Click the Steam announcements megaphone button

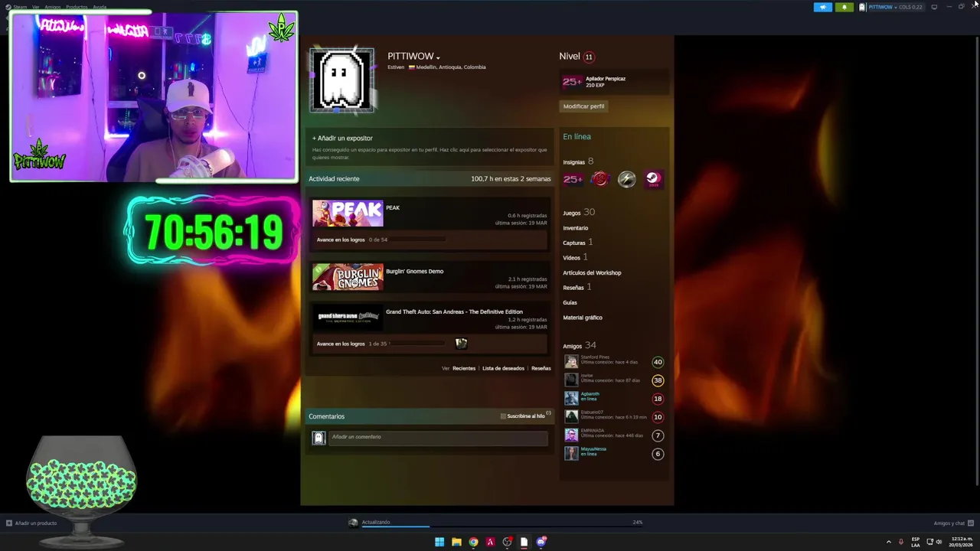click(x=823, y=7)
